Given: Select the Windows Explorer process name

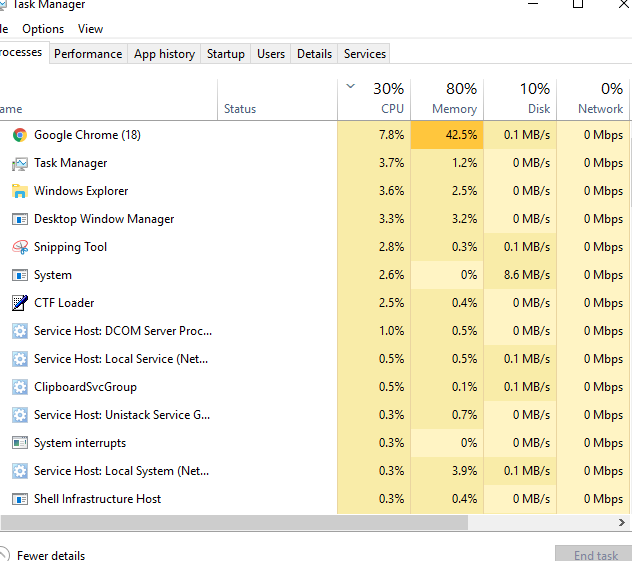Looking at the screenshot, I should tap(81, 191).
